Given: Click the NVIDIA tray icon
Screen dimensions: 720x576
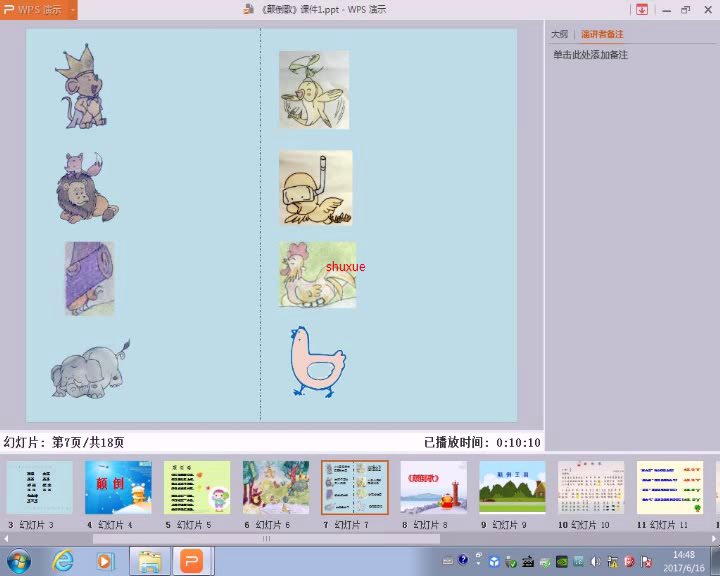Looking at the screenshot, I should pos(562,561).
